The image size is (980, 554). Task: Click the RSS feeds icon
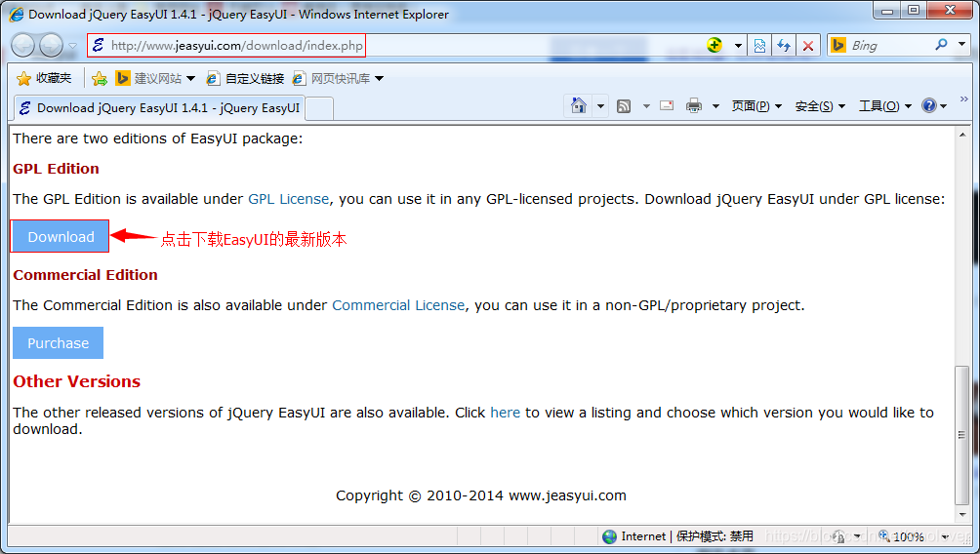point(623,106)
